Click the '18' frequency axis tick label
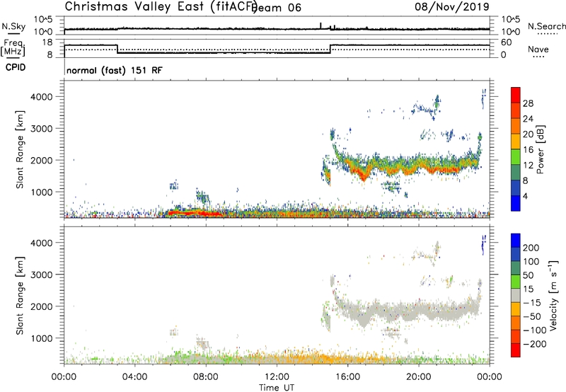 pyautogui.click(x=47, y=42)
